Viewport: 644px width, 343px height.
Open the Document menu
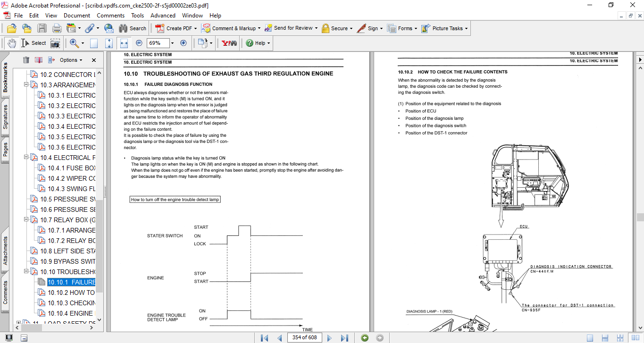77,15
